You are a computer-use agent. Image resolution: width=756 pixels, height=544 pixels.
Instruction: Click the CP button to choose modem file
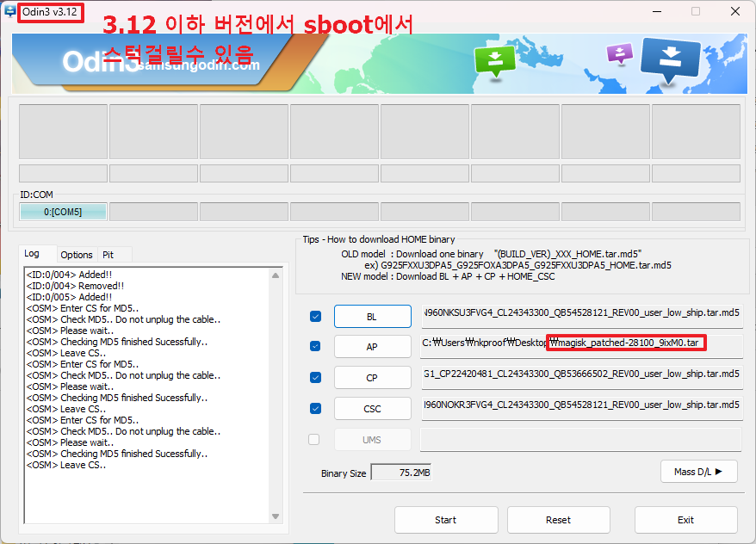tap(372, 378)
